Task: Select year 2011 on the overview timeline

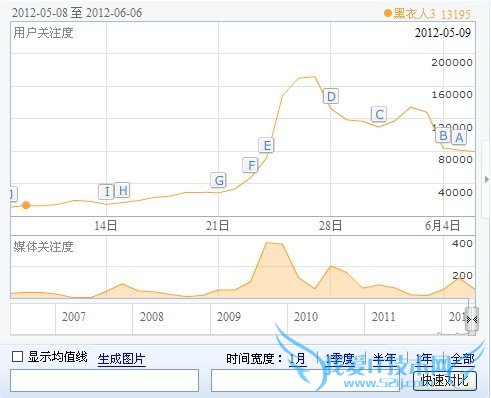Action: (x=383, y=316)
